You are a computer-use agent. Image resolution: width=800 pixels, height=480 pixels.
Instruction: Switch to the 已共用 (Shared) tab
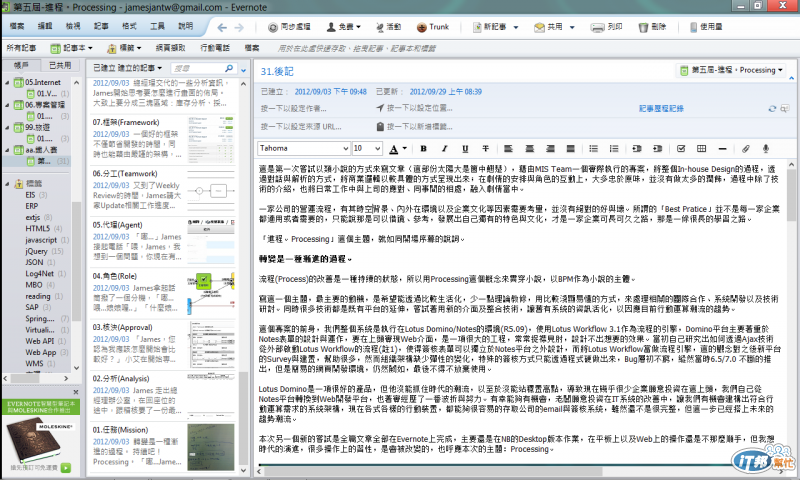pos(60,65)
